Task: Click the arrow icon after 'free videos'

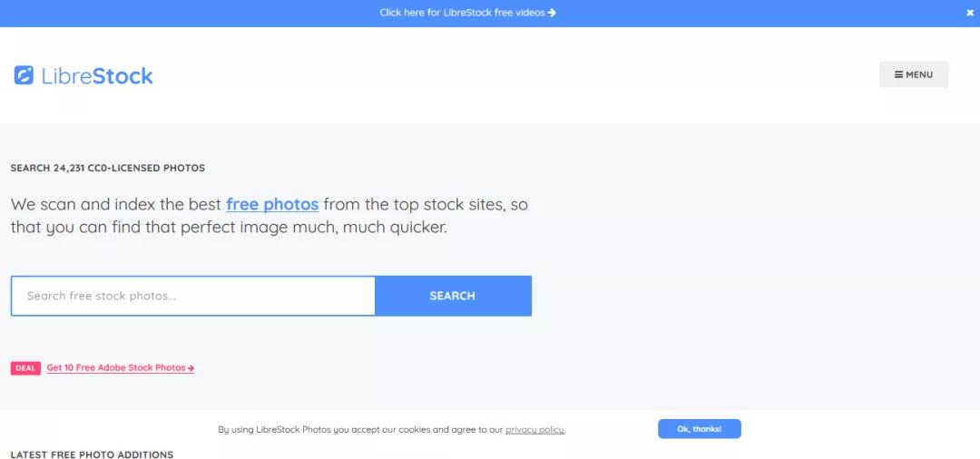Action: point(552,13)
